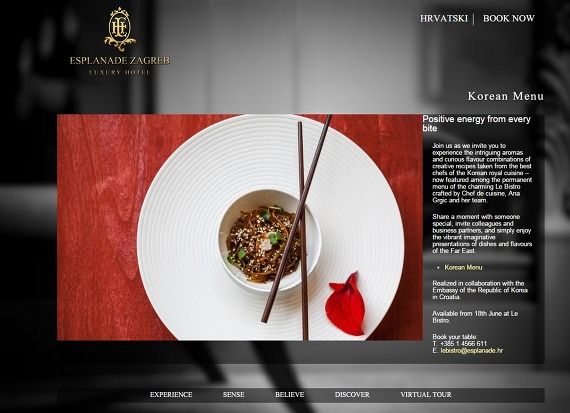The image size is (570, 413).
Task: Click the paragraph starting with Join us
Action: coord(482,173)
